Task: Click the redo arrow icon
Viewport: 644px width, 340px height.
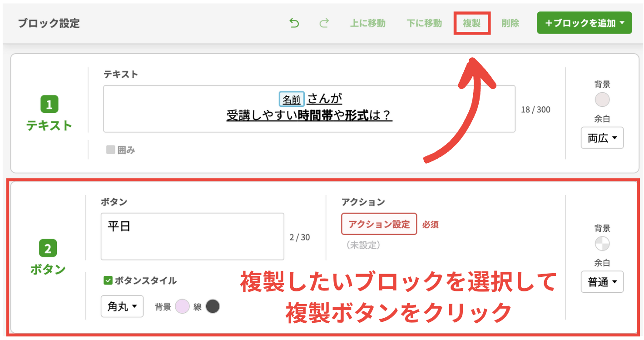Action: 324,23
